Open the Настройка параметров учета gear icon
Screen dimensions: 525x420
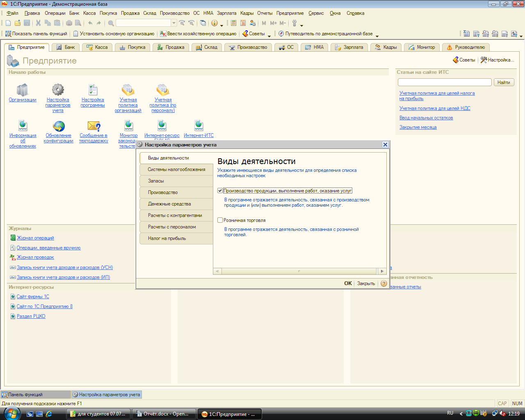tap(58, 90)
